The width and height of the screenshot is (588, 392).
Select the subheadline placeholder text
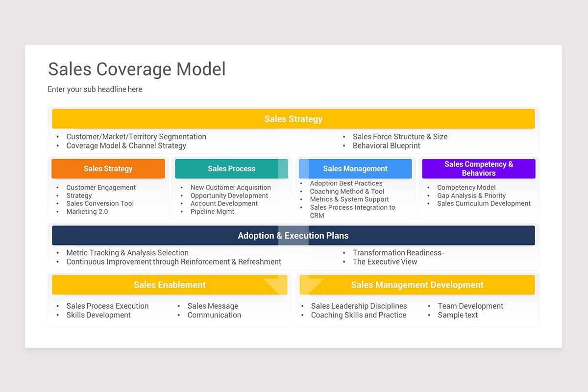[95, 89]
